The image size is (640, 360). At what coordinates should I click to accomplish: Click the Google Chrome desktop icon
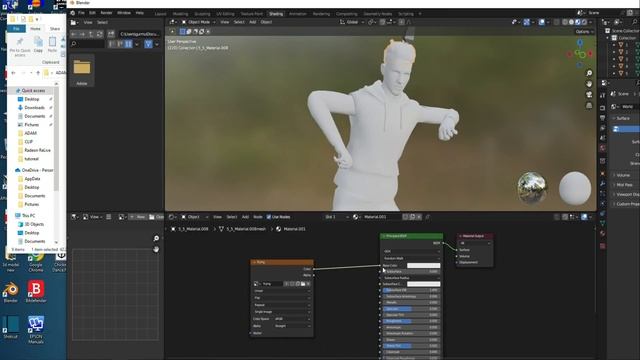coord(36,262)
